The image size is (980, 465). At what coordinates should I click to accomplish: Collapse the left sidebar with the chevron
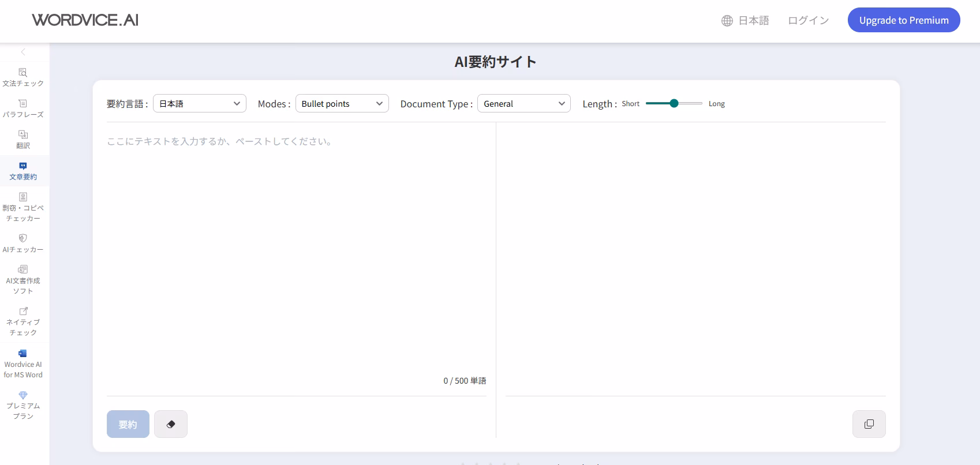coord(23,52)
